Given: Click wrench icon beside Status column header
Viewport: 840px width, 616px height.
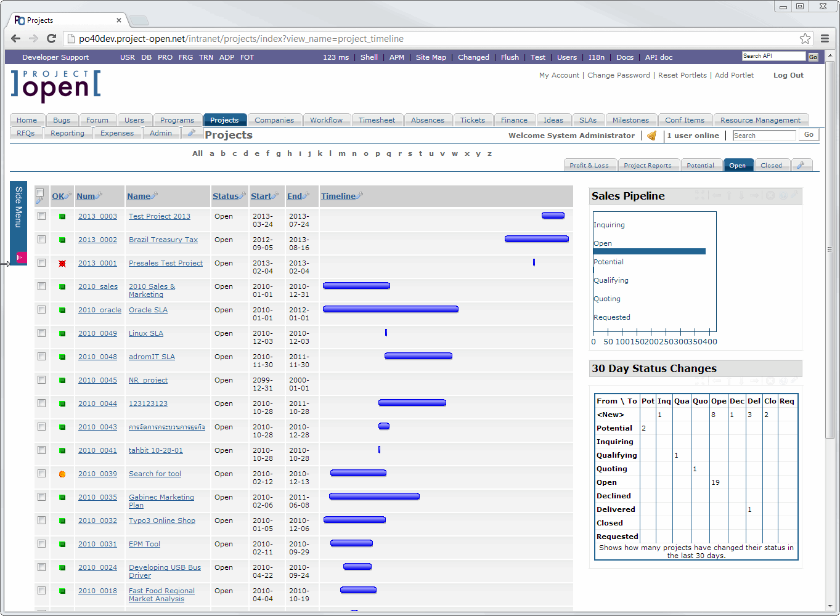Looking at the screenshot, I should coord(242,195).
